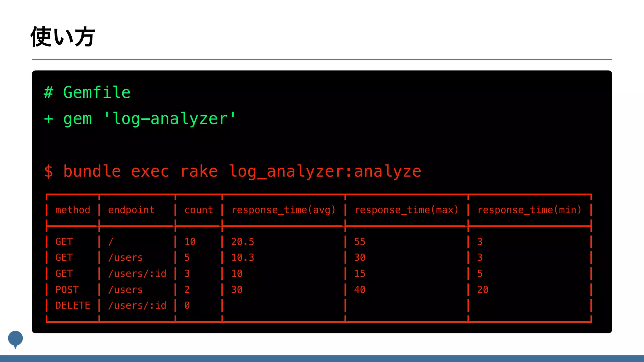This screenshot has height=362, width=644.
Task: Click the 'response_time(avg)' column header
Action: [283, 210]
